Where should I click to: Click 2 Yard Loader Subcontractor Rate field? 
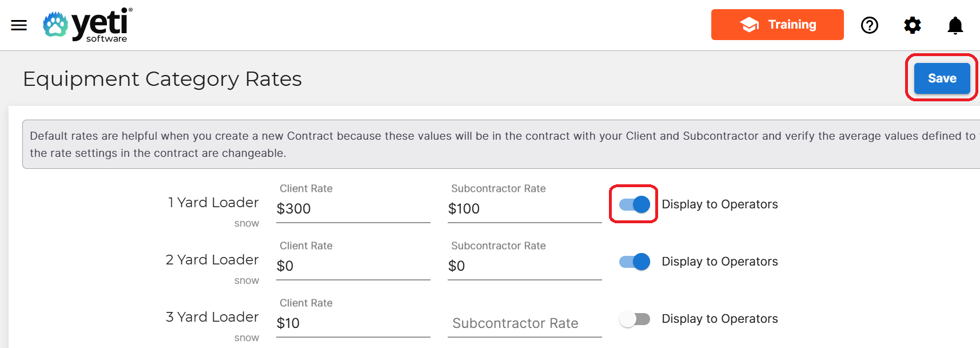[x=524, y=266]
